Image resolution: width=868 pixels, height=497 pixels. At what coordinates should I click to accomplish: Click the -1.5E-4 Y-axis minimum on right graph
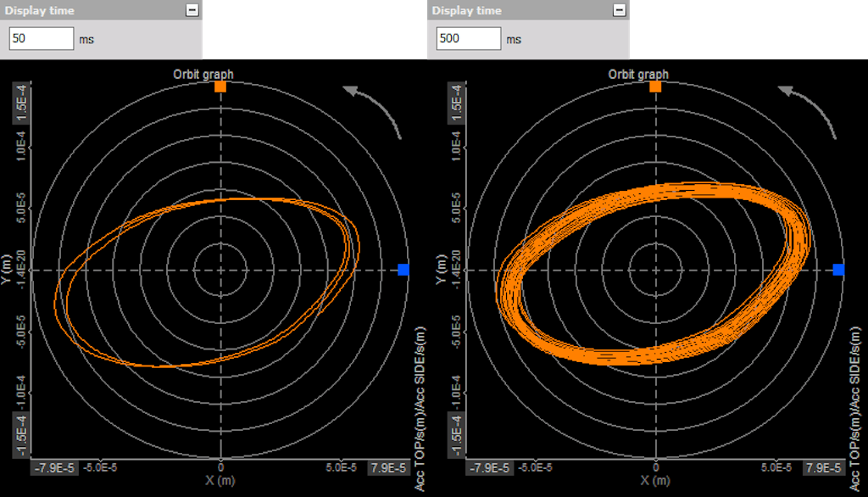click(x=457, y=435)
